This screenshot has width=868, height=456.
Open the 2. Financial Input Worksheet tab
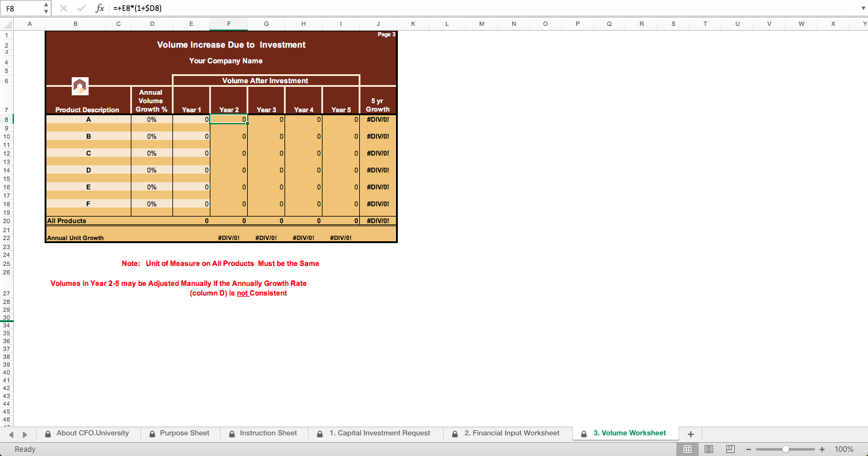coord(507,433)
